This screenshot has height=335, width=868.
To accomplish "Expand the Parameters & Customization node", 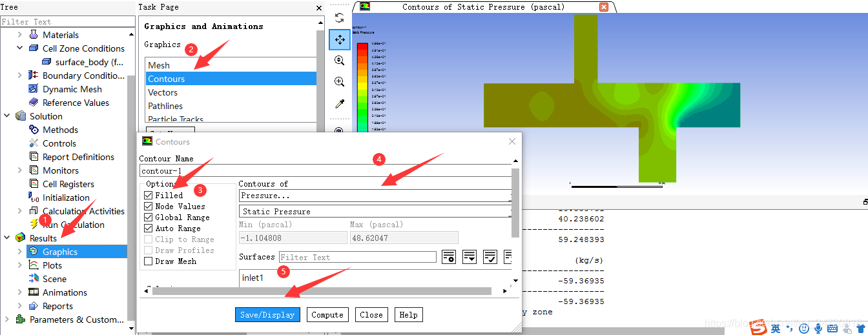I will (7, 320).
